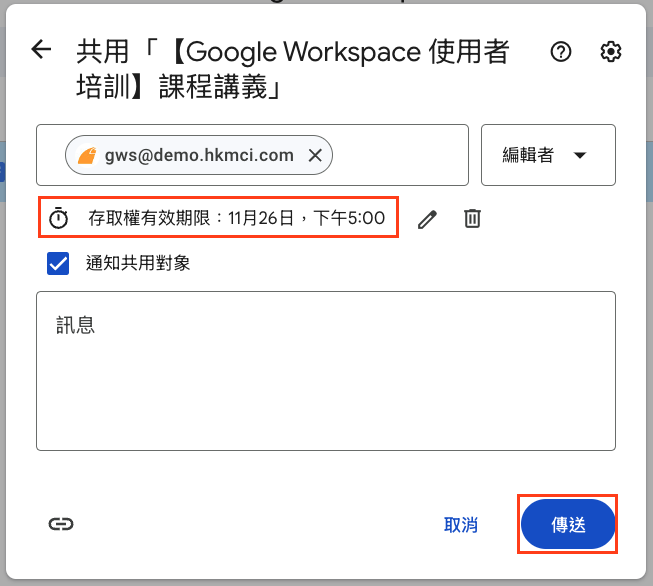The height and width of the screenshot is (586, 653).
Task: Edit access expiration with the pencil icon
Action: (x=427, y=219)
